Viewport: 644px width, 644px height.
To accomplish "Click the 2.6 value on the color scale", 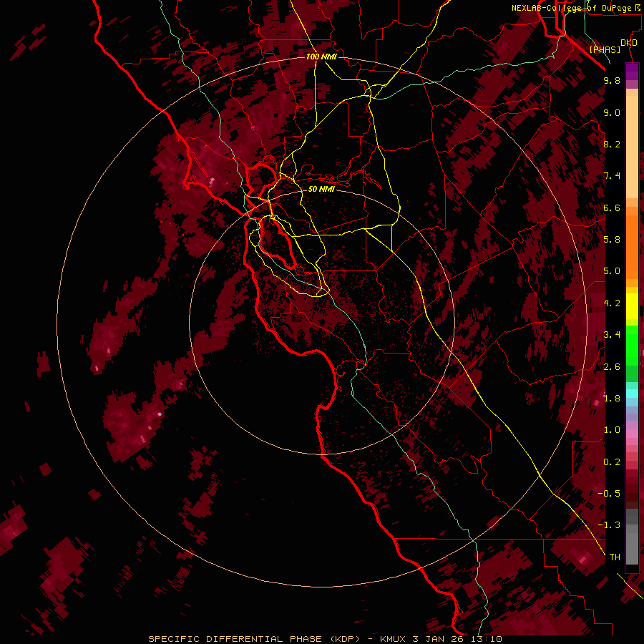I will point(612,367).
